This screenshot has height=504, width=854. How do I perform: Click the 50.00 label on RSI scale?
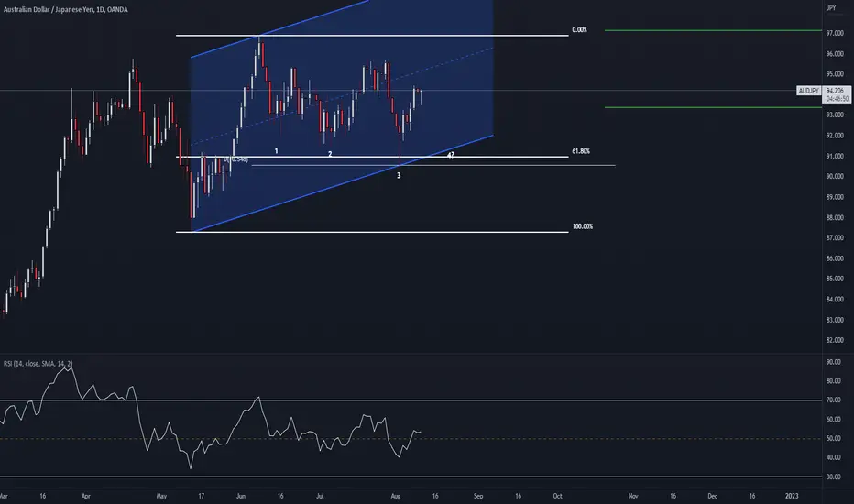(x=833, y=439)
